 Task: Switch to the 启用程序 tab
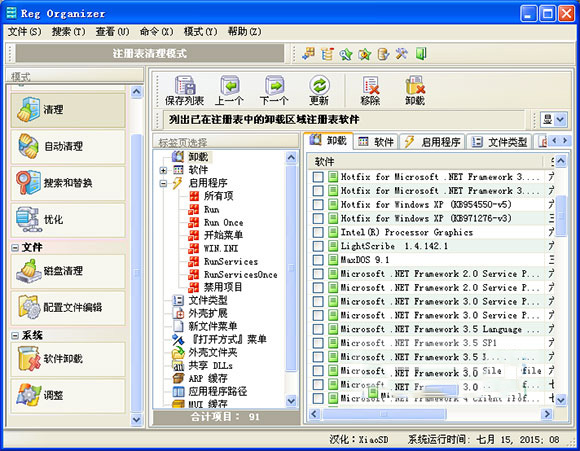[x=432, y=142]
